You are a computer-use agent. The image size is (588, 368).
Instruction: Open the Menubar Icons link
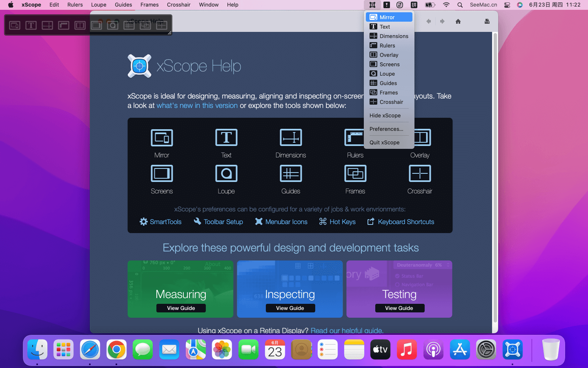[281, 222]
